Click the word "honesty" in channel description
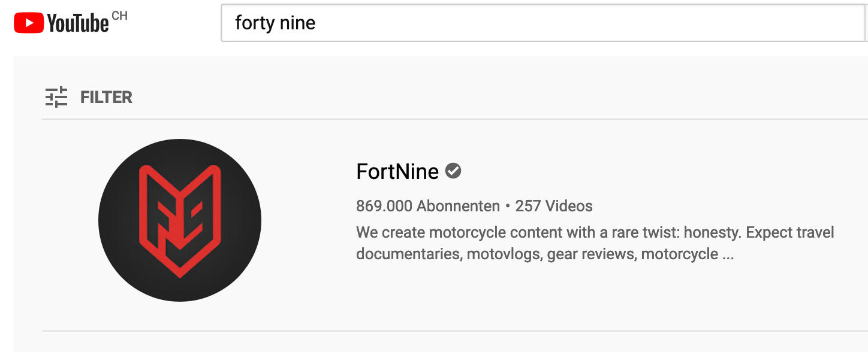 pyautogui.click(x=713, y=232)
